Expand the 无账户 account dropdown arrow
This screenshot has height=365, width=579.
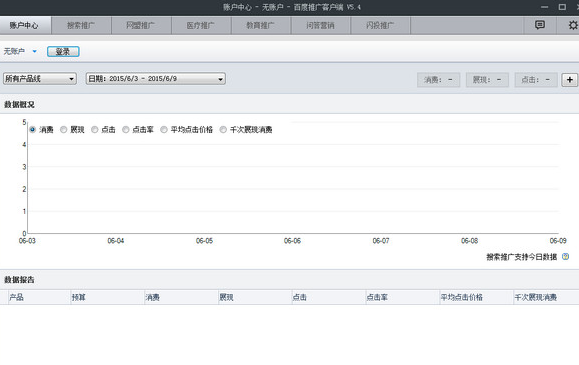[x=34, y=51]
